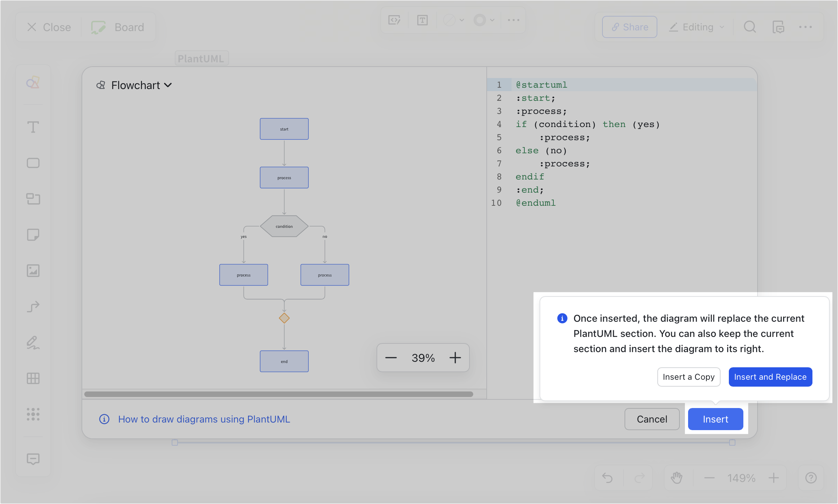Open the help question mark icon

pyautogui.click(x=811, y=478)
